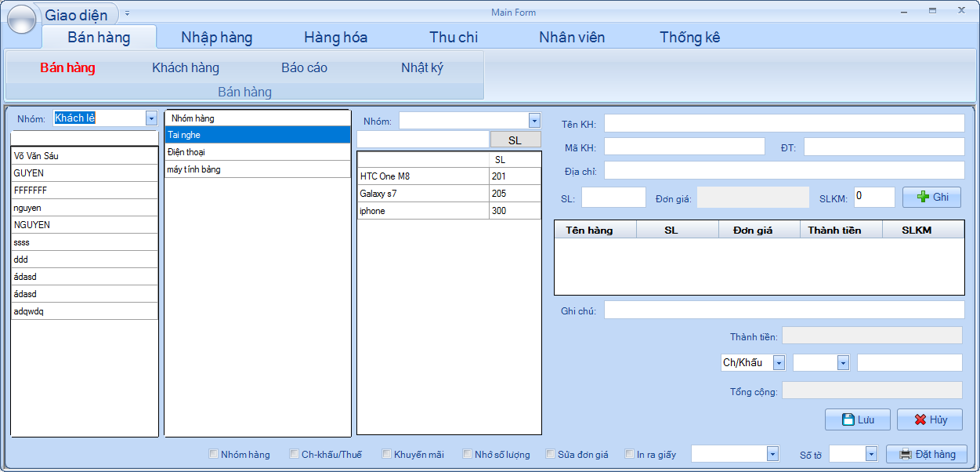Open the Nhập hàng ribbon tab

216,37
